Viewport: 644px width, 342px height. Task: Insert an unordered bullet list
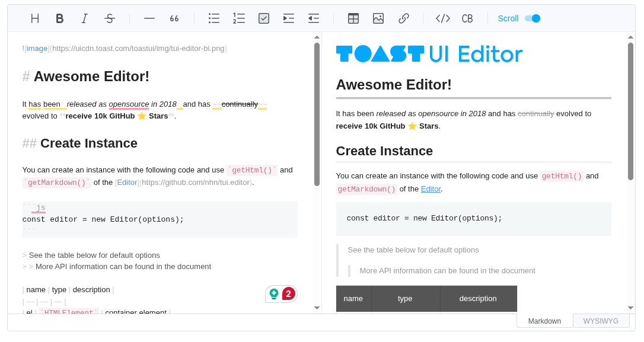coord(214,18)
